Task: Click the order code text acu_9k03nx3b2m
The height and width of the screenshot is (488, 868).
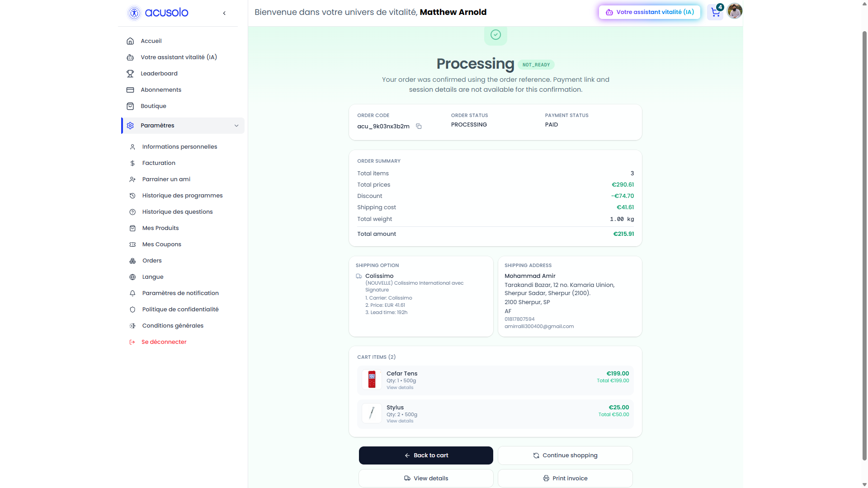Action: tap(383, 127)
